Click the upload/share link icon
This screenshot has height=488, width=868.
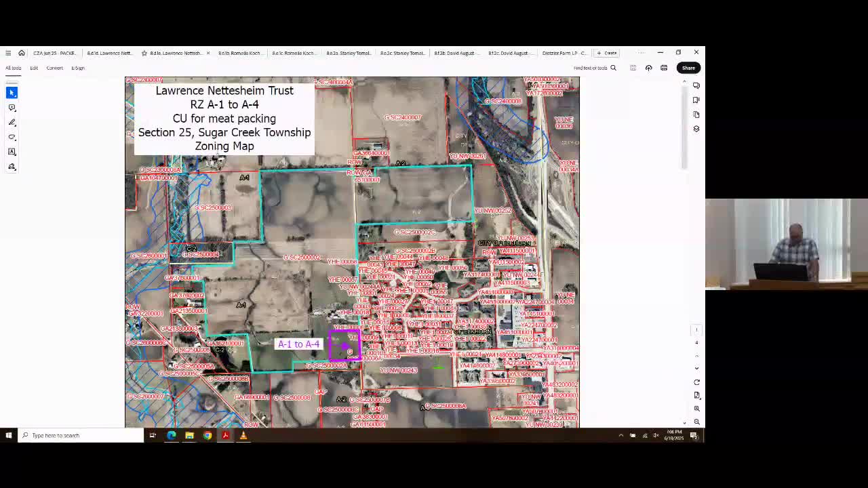tap(649, 68)
